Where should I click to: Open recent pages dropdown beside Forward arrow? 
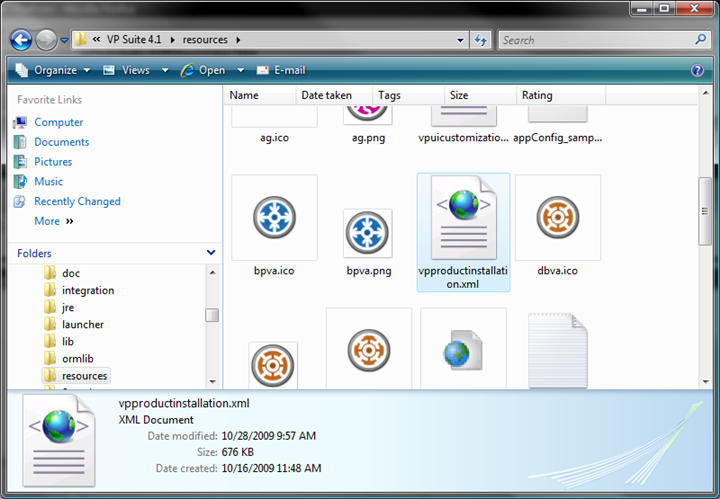click(x=64, y=40)
